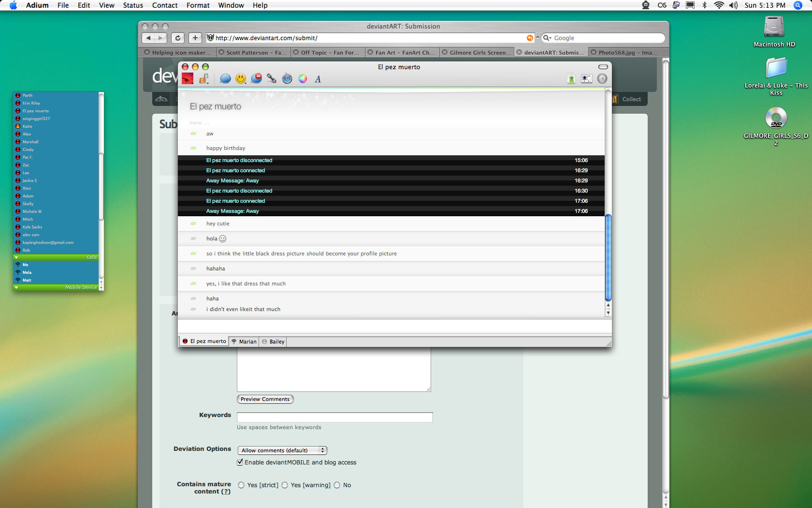Click the browser back arrow button
The height and width of the screenshot is (508, 812).
148,38
